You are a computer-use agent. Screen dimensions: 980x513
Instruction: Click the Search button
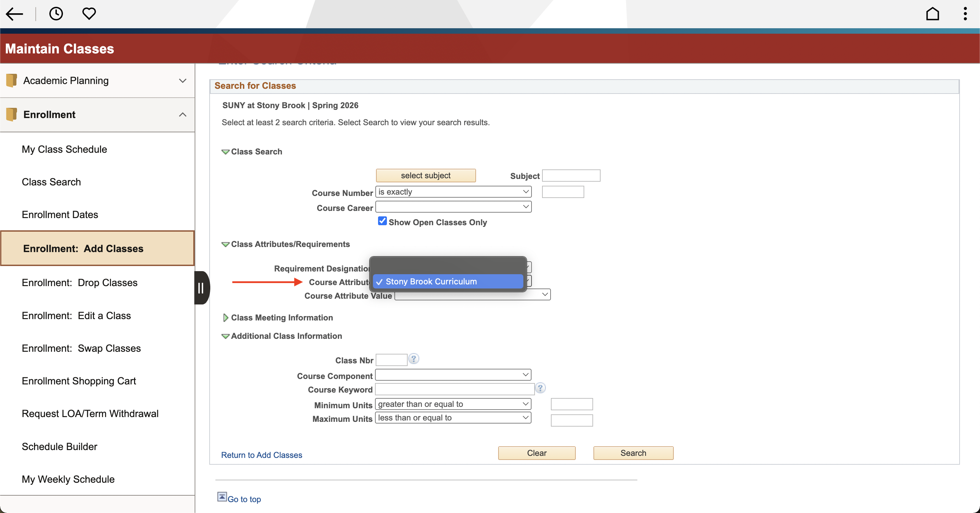coord(633,453)
